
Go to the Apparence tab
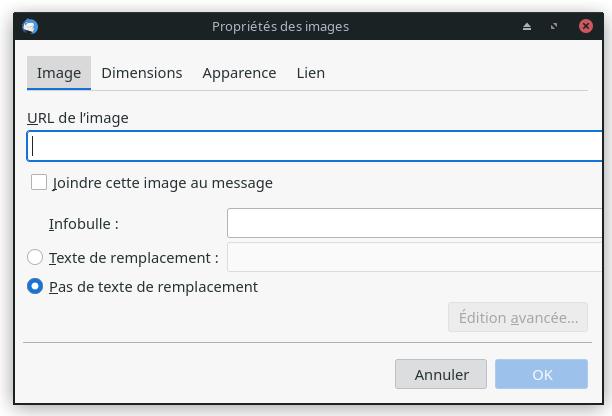[239, 73]
